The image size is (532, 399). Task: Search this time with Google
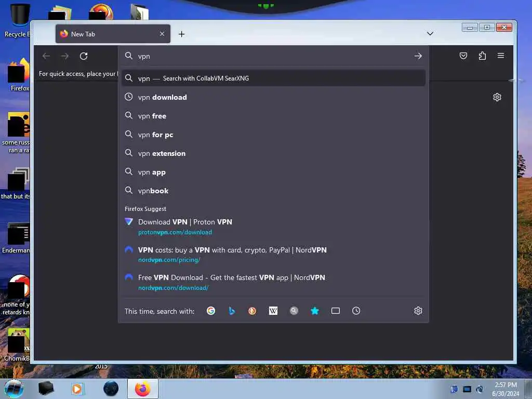coord(211,311)
